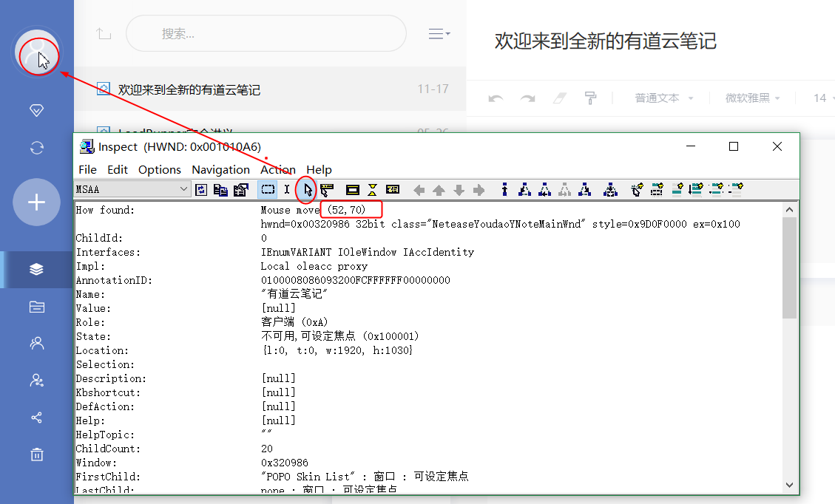This screenshot has height=504, width=835.
Task: Open the MSAA mode combo box
Action: click(x=132, y=189)
